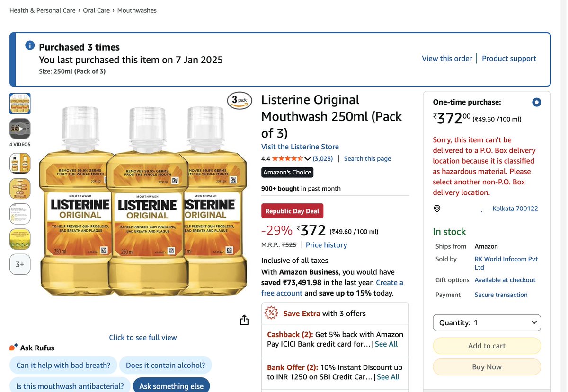Play the product video thumbnail
The width and height of the screenshot is (568, 392).
[20, 129]
